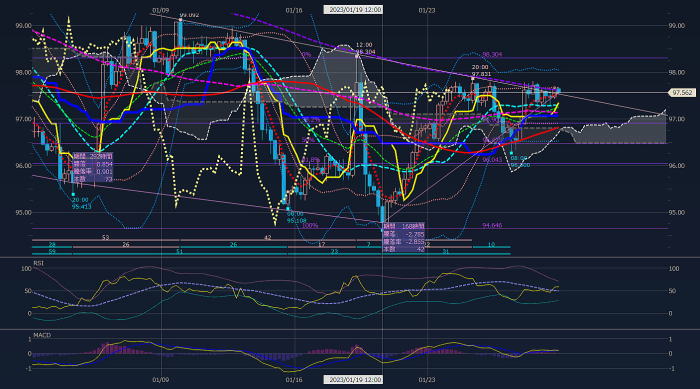Click the teal bar count 59 label
The width and height of the screenshot is (700, 389).
(52, 252)
